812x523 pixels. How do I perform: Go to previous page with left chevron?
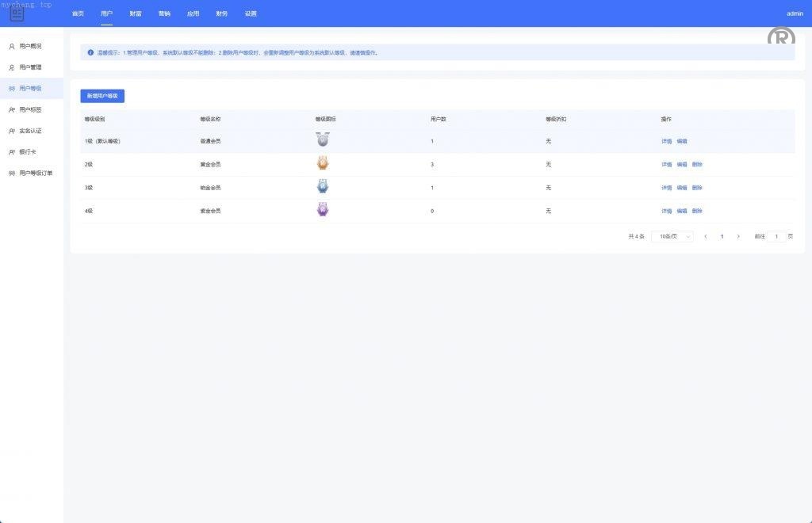[705, 236]
